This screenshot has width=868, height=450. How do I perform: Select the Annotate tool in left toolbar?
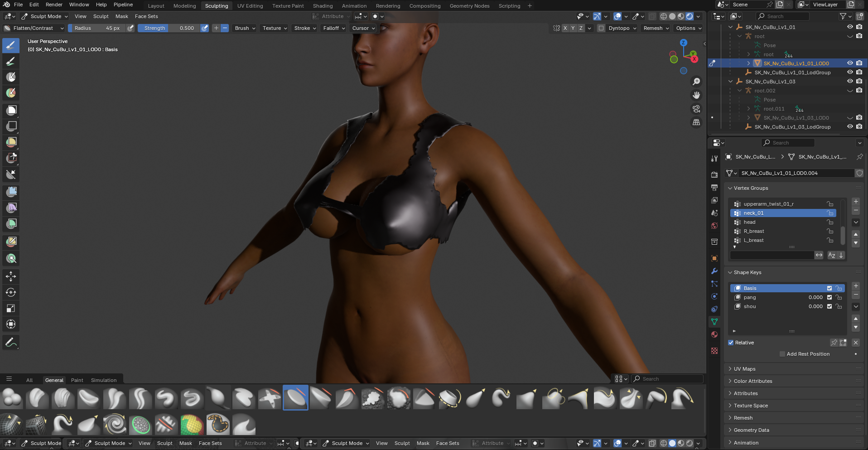[11, 342]
